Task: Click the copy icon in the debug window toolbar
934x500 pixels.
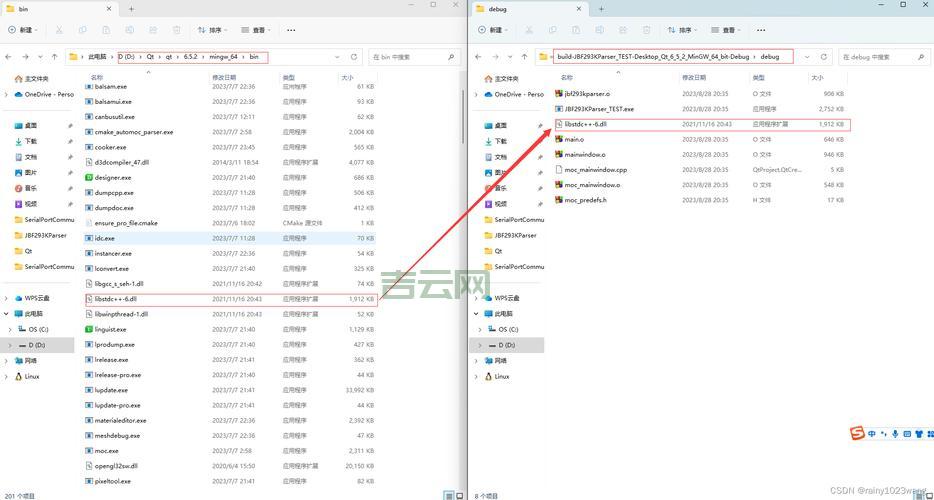Action: click(x=553, y=30)
